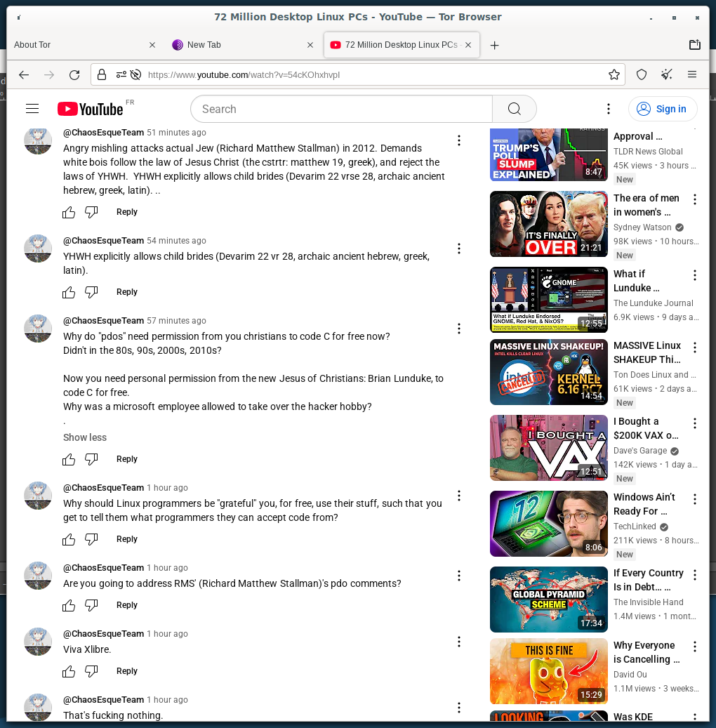
Task: Open Trump's Poll Slump Explained thumbnail
Action: 549,154
